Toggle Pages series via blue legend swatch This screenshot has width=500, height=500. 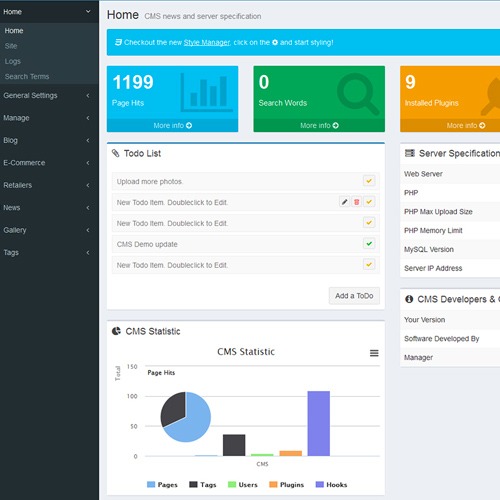tap(151, 484)
